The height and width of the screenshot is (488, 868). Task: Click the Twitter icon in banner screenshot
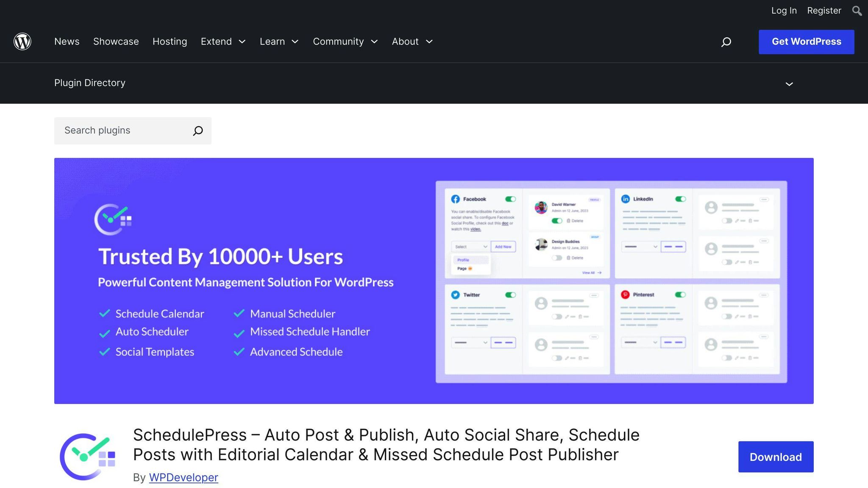tap(456, 295)
